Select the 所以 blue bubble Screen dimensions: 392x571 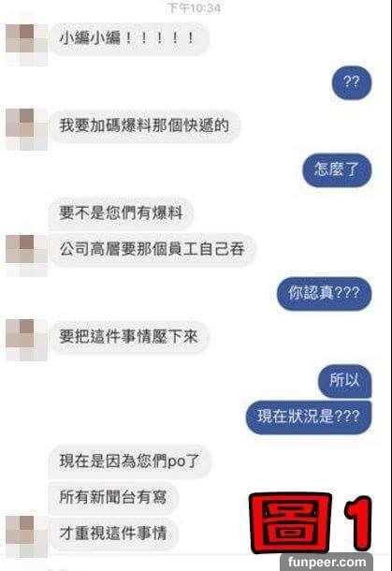344,380
